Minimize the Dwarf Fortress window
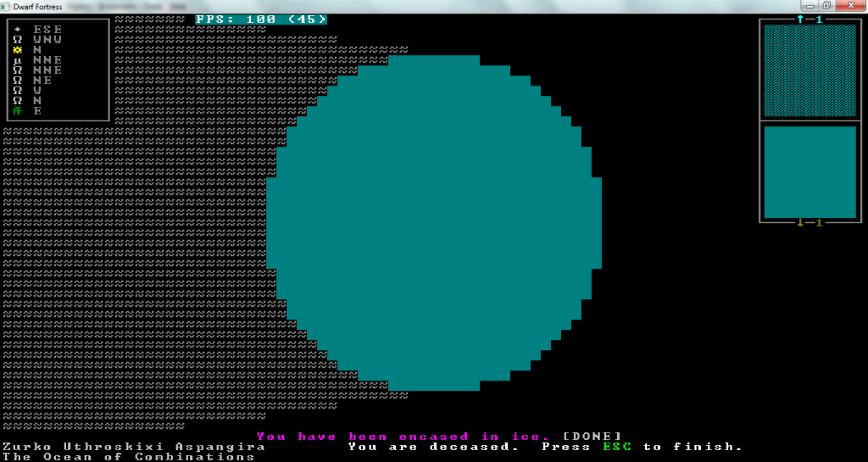The height and width of the screenshot is (462, 868). [810, 6]
